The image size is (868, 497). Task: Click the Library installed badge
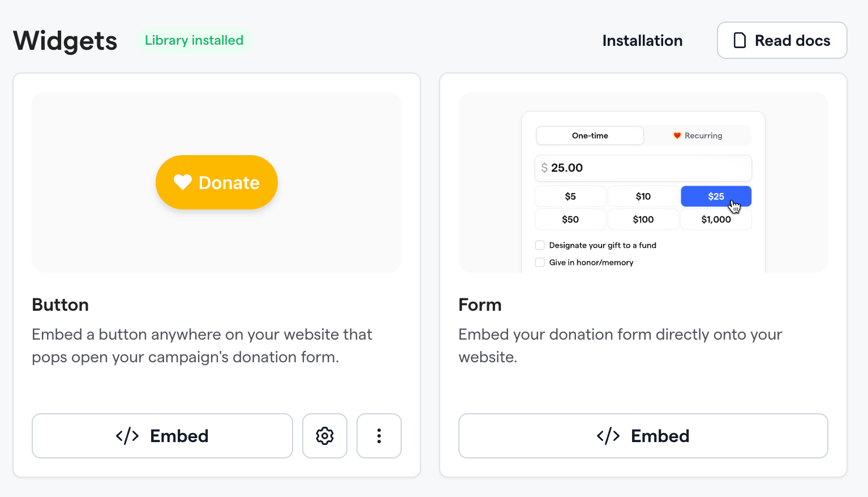tap(194, 41)
